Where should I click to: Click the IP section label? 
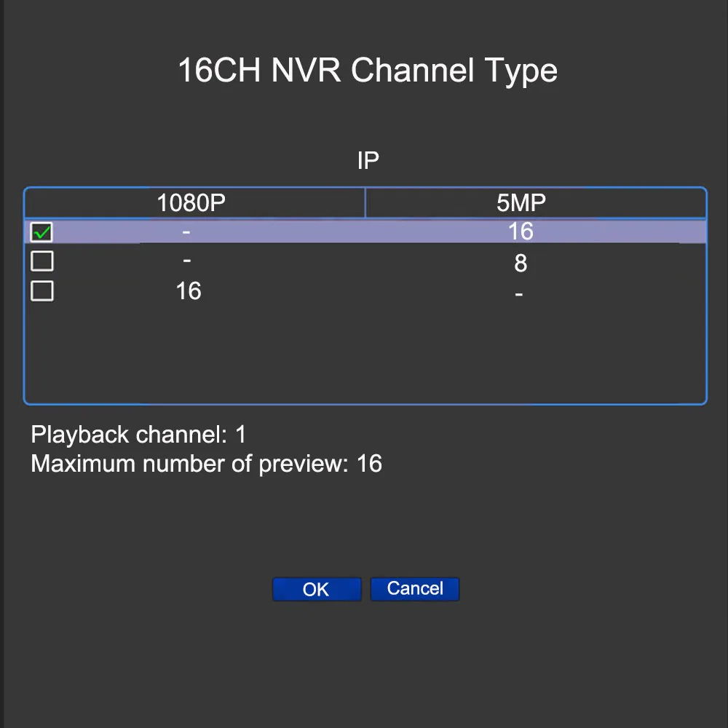tap(368, 159)
